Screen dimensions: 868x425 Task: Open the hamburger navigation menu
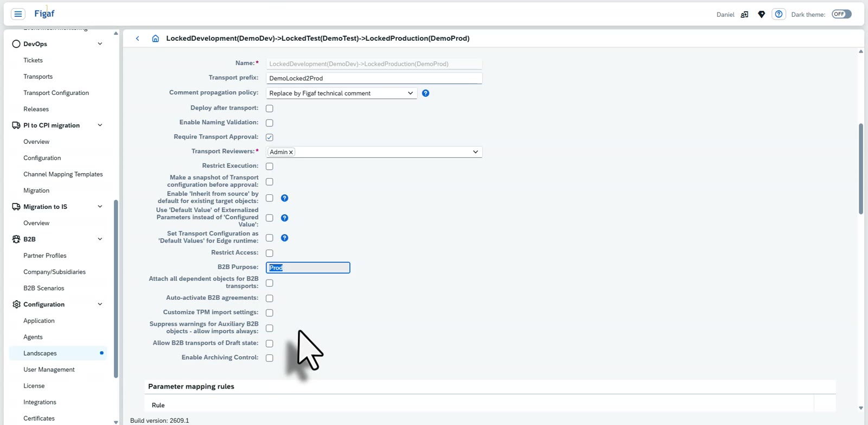pos(18,14)
